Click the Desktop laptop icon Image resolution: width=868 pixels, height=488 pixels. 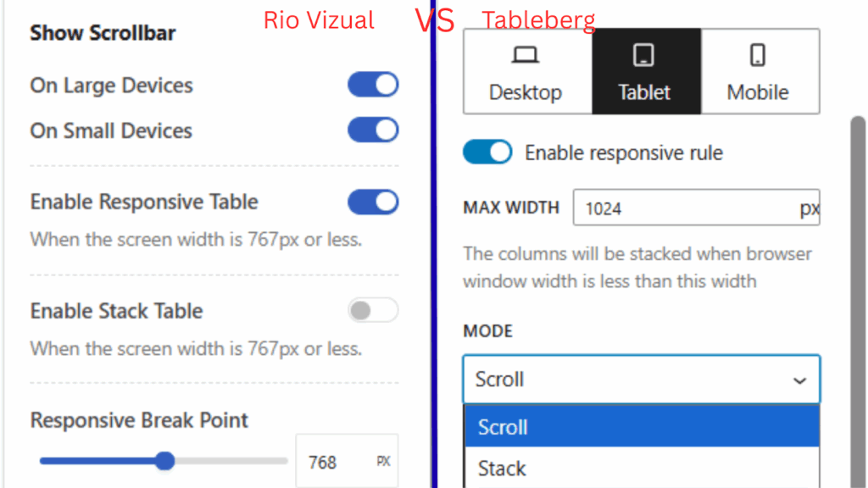pyautogui.click(x=526, y=56)
